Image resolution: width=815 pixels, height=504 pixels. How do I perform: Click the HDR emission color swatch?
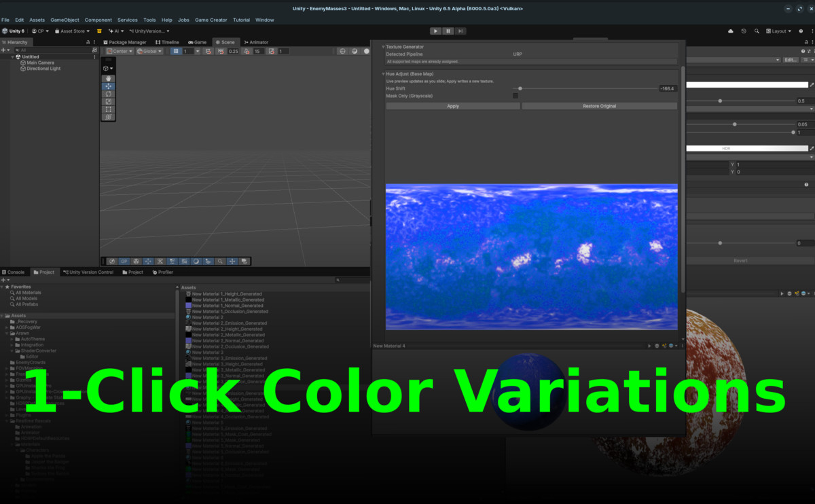[746, 148]
